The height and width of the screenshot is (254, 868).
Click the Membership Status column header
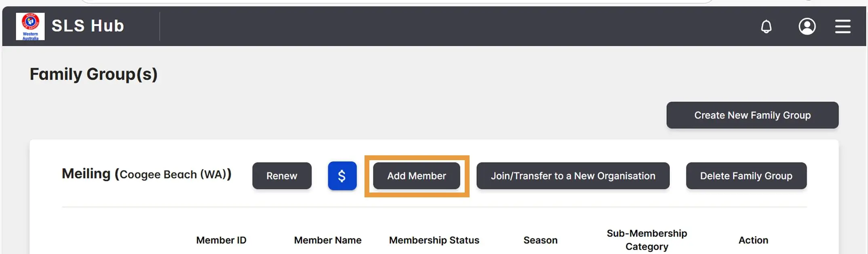click(434, 240)
